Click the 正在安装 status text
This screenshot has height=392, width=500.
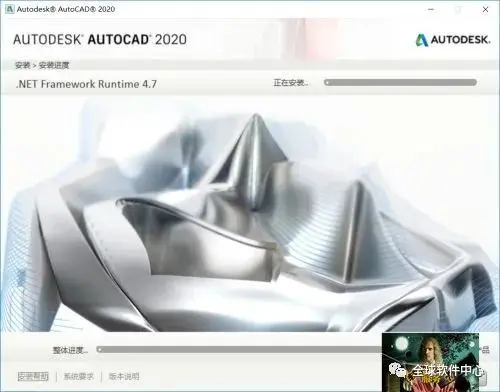pyautogui.click(x=290, y=83)
